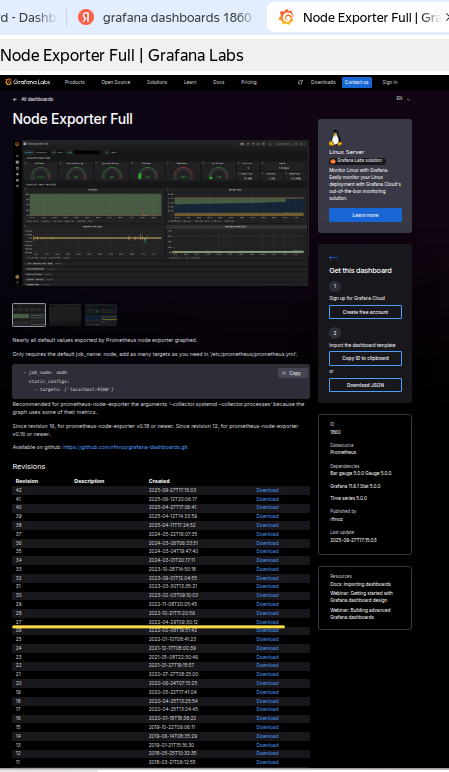Open the Open Source menu
This screenshot has width=449, height=772.
point(116,82)
